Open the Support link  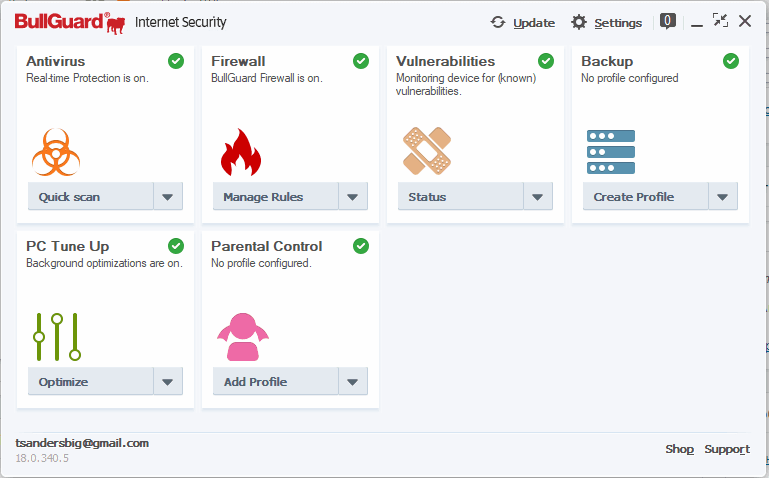[x=727, y=449]
